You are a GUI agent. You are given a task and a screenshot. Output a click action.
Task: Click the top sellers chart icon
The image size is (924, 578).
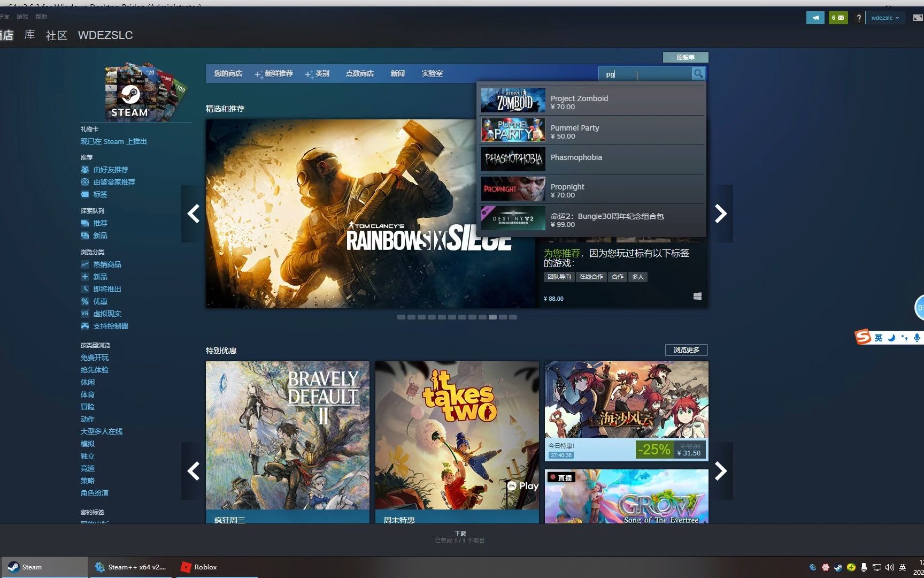pos(85,264)
